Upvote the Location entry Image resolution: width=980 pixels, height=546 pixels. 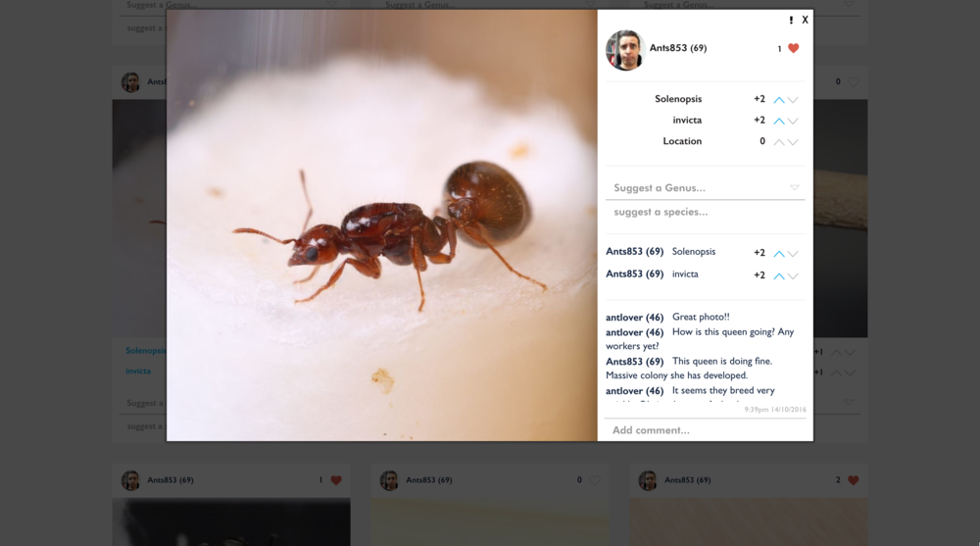click(779, 142)
